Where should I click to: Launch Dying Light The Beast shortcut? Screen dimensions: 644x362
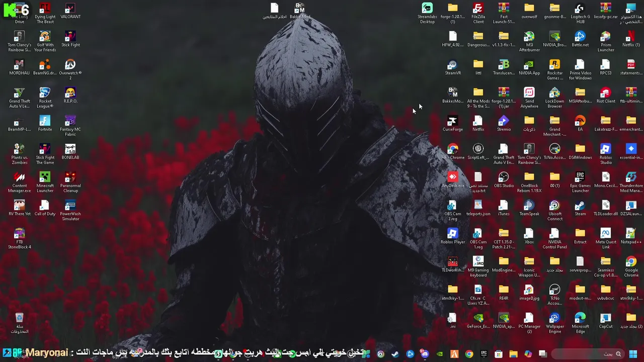[x=45, y=13]
